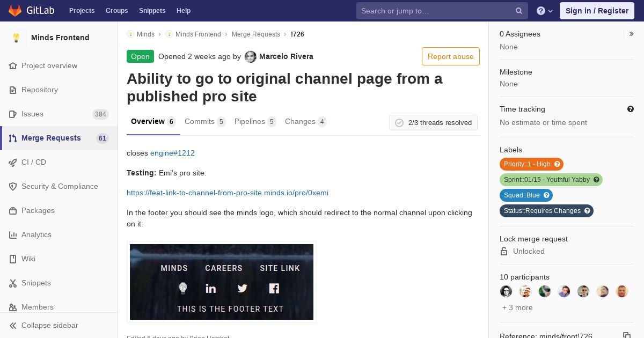The image size is (644, 338).
Task: Open the Help question-mark dropdown
Action: [545, 11]
